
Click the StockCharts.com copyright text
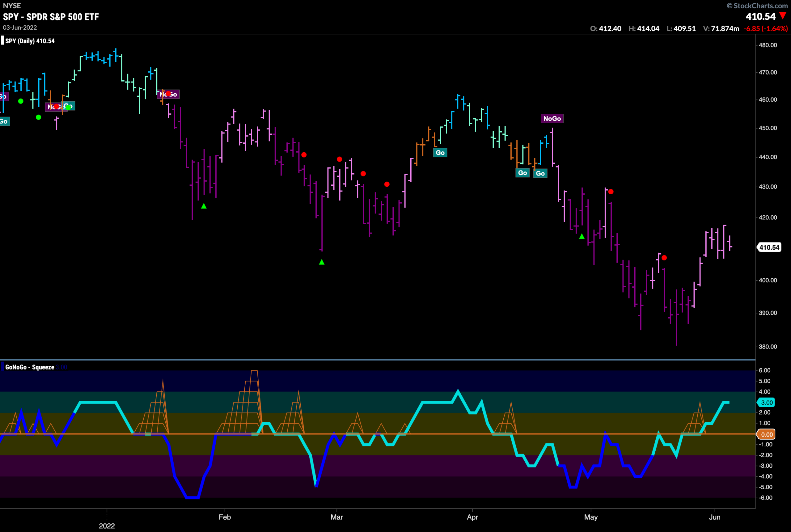[757, 6]
